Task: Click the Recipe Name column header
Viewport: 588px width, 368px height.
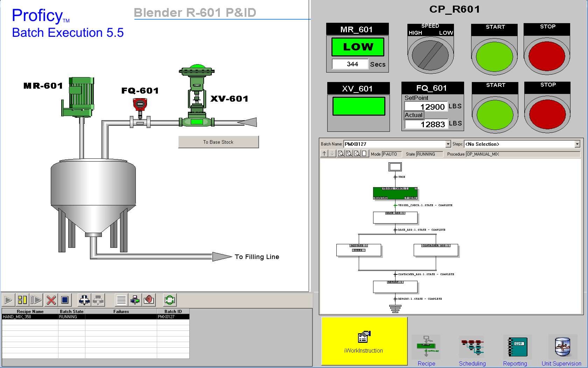Action: tap(30, 311)
